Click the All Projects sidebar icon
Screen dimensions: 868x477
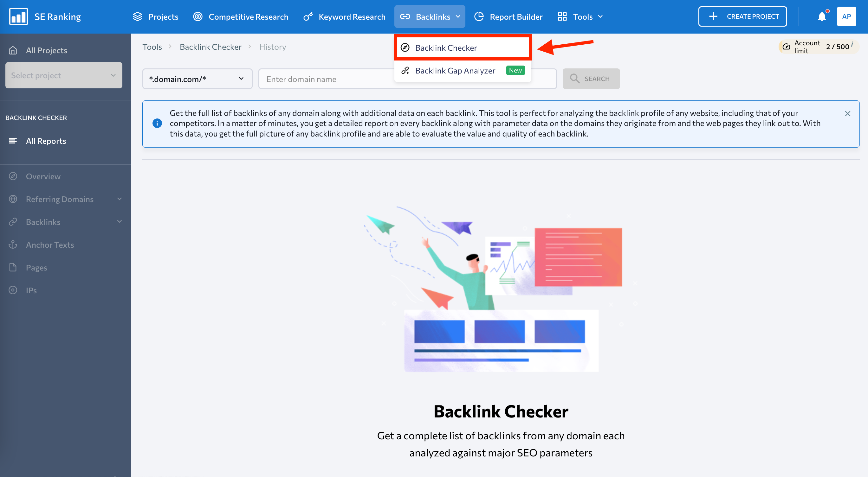tap(15, 50)
